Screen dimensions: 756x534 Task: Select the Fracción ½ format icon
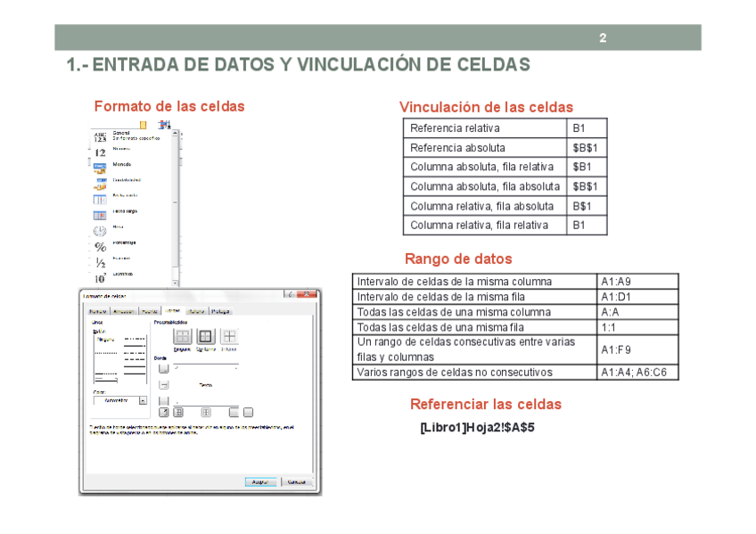click(x=100, y=262)
